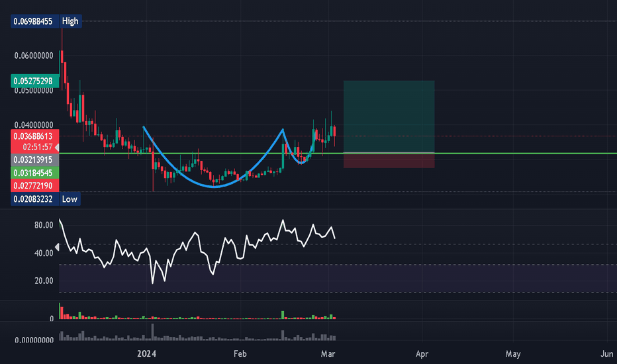Screen dimensions: 617x364
Task: Click the May label on time axis
Action: coord(512,354)
